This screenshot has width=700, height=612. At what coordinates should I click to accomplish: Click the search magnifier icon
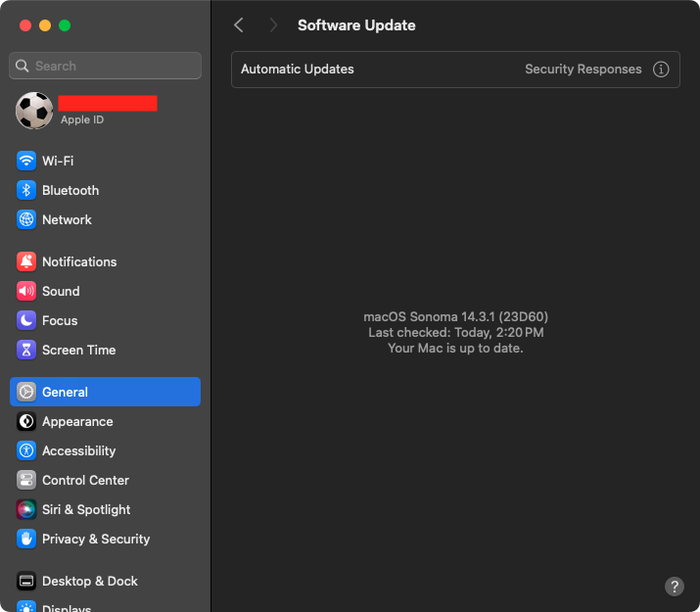click(22, 66)
